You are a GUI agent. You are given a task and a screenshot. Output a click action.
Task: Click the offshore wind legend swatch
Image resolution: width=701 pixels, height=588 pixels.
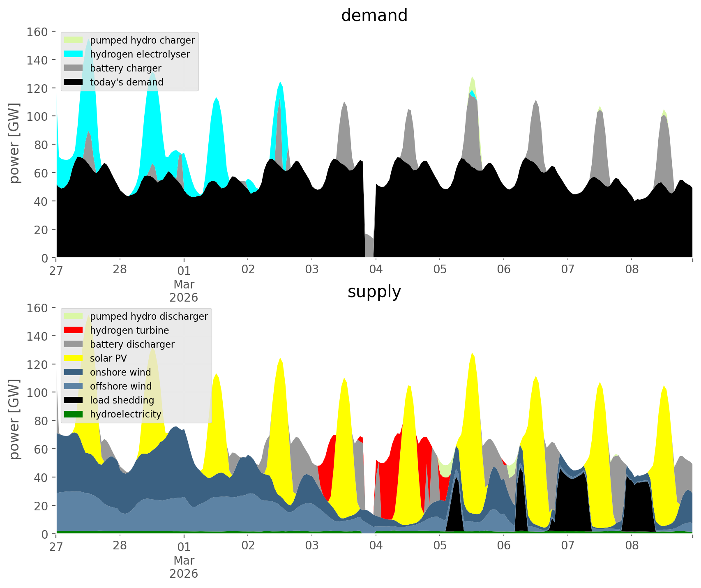[x=74, y=386]
